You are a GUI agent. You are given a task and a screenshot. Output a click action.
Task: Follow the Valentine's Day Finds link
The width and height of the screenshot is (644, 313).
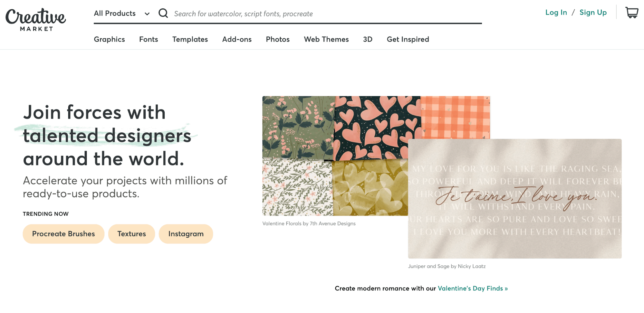(473, 289)
